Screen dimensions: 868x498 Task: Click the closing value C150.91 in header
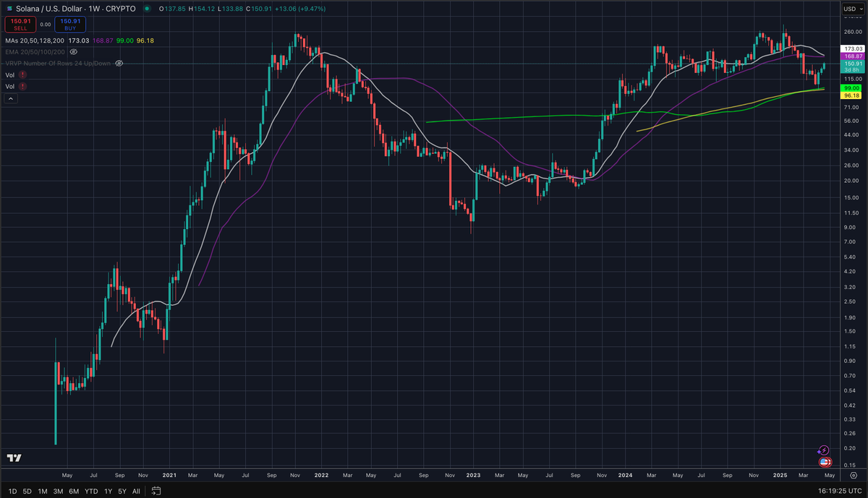click(x=258, y=9)
